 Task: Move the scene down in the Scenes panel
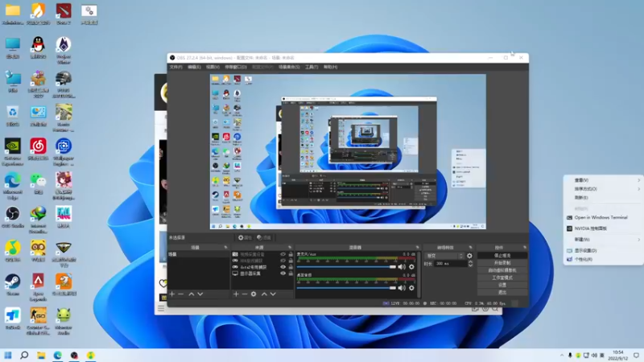click(200, 294)
